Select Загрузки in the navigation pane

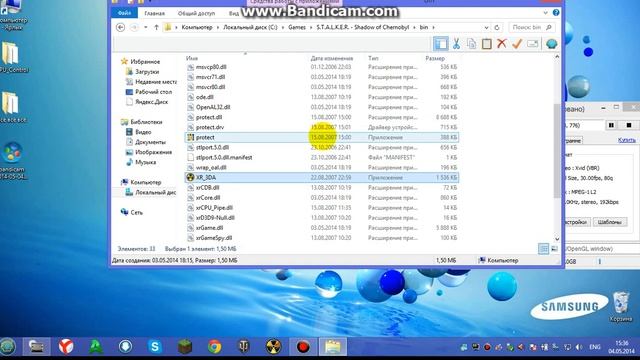[147, 71]
